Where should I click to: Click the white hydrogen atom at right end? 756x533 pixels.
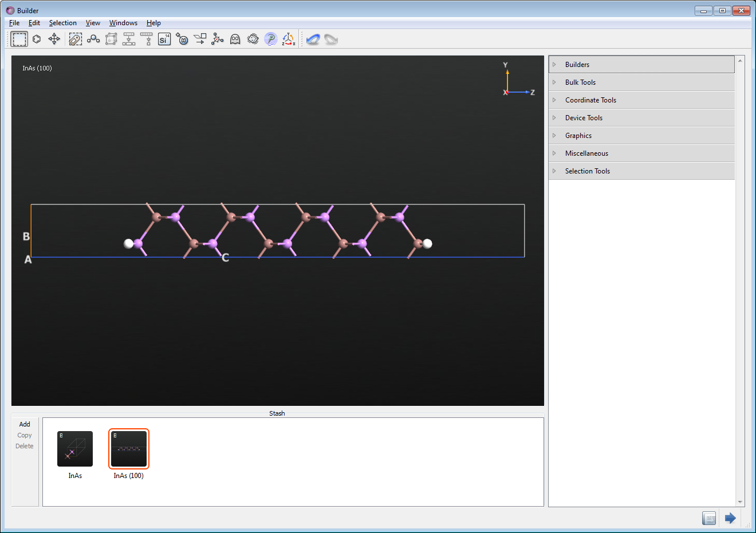coord(427,244)
